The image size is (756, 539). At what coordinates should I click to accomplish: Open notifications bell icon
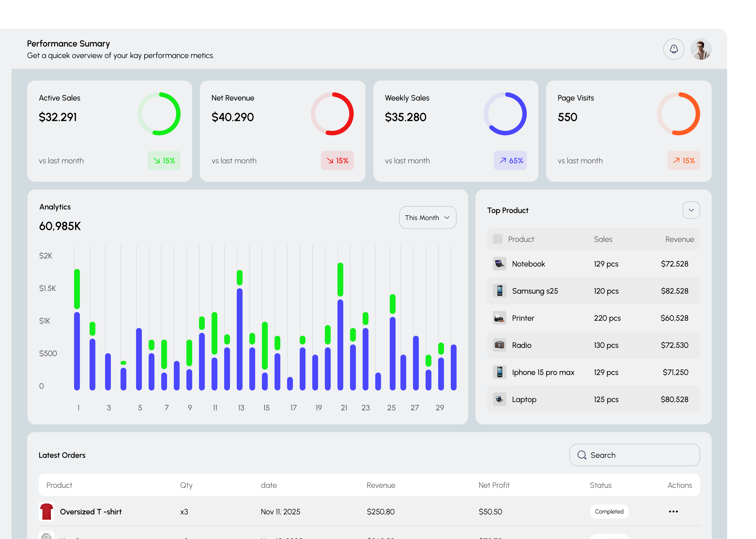(x=673, y=49)
